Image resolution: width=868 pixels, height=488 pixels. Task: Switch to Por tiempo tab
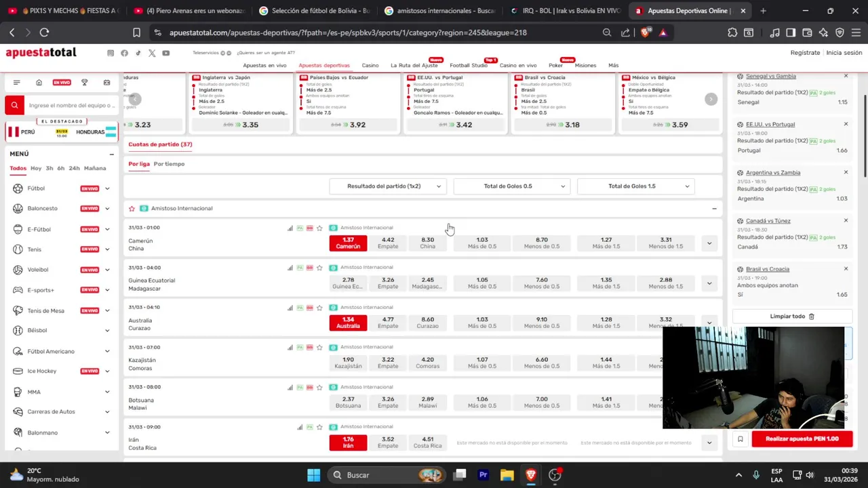click(169, 164)
